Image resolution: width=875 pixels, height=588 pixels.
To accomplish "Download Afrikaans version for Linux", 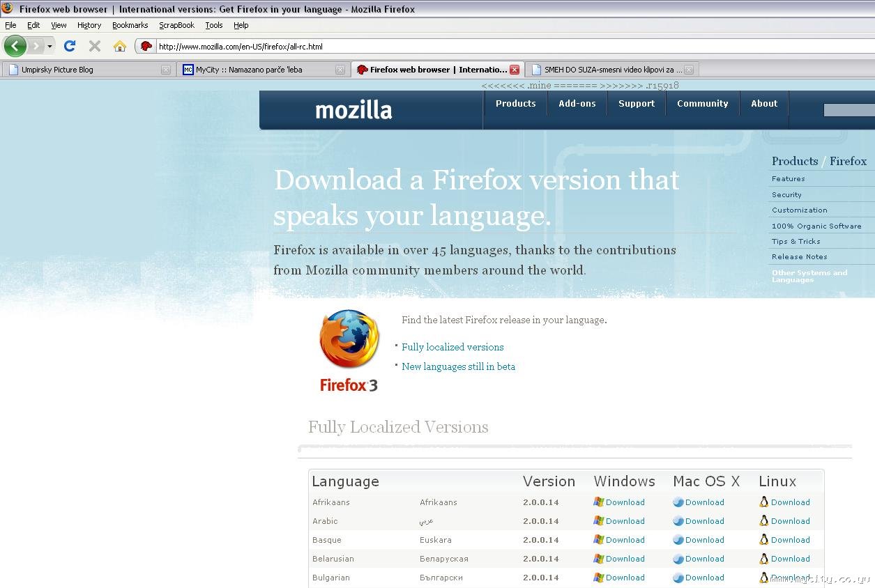I will 791,502.
